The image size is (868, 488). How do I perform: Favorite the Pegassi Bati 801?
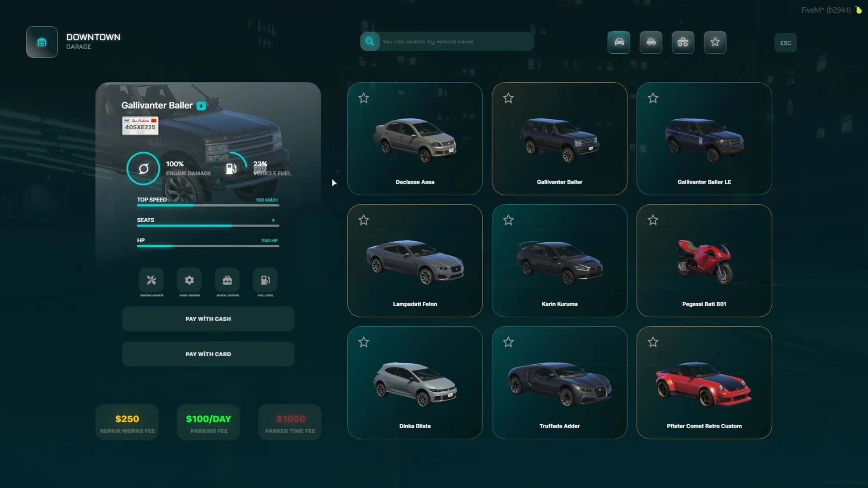pos(653,220)
